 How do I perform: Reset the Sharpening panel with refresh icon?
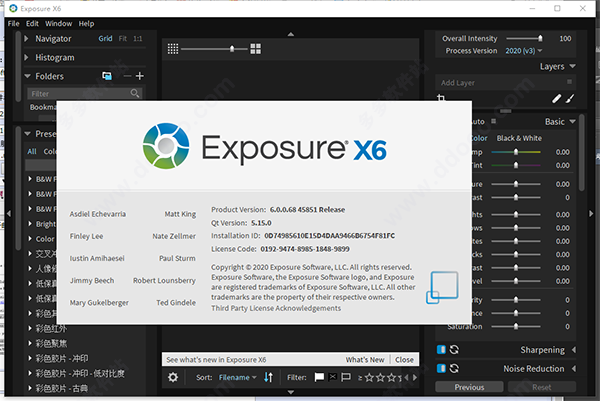point(454,349)
